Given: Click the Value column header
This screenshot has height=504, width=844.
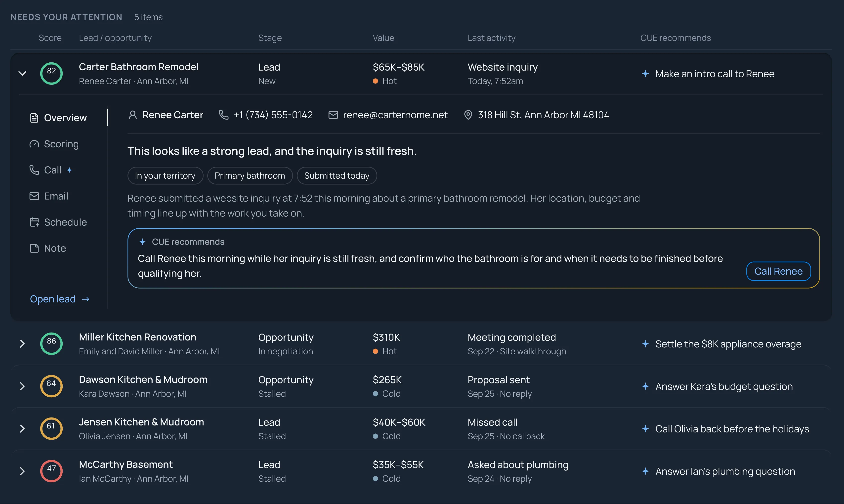Looking at the screenshot, I should click(383, 38).
